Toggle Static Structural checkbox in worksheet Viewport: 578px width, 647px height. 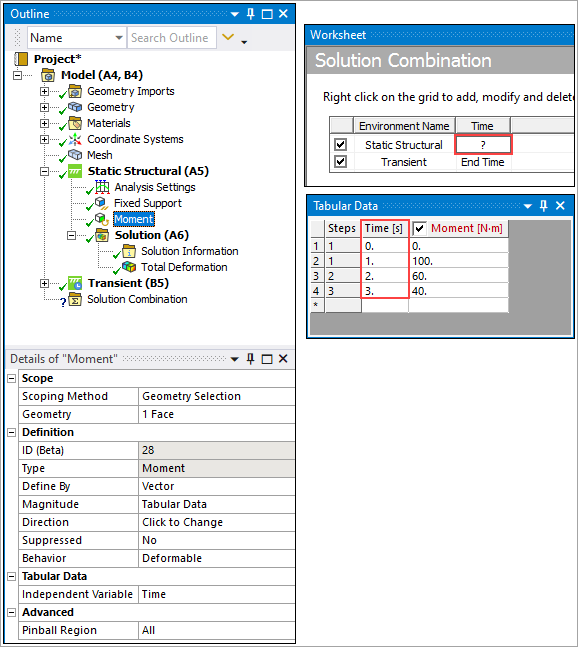tap(340, 144)
